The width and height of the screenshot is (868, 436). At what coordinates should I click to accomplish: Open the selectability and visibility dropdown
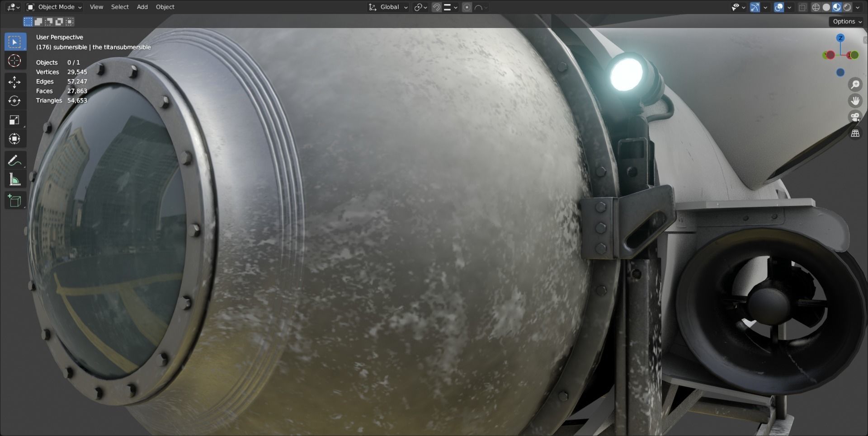[x=738, y=7]
